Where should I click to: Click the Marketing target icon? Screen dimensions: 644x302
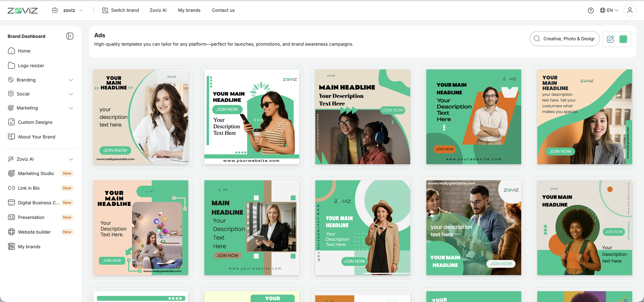pyautogui.click(x=11, y=108)
